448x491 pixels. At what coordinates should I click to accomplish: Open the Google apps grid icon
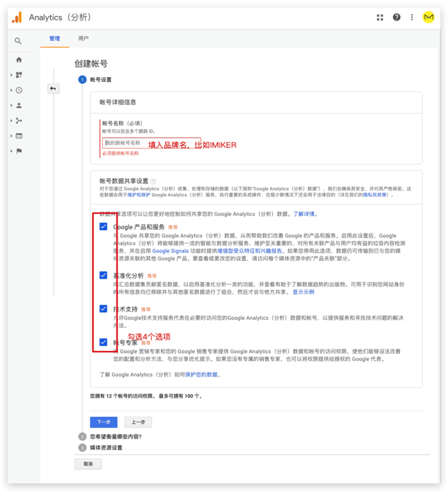click(x=380, y=17)
